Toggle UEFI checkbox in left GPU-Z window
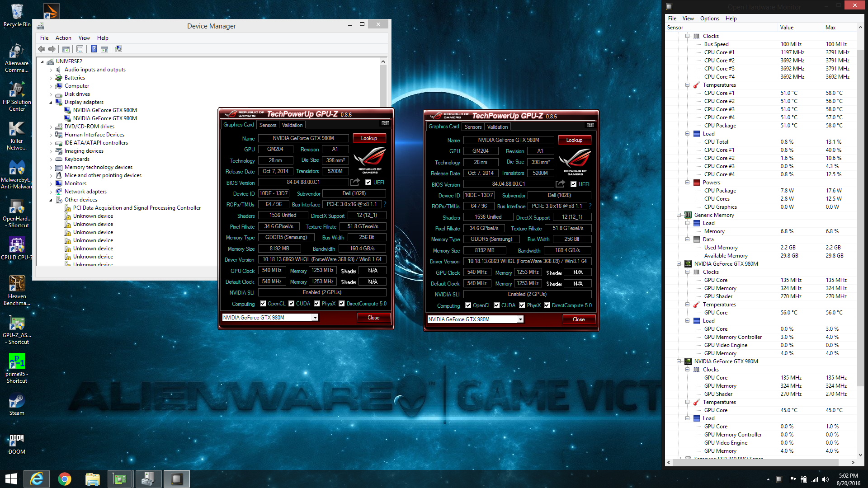The height and width of the screenshot is (488, 868). tap(368, 183)
